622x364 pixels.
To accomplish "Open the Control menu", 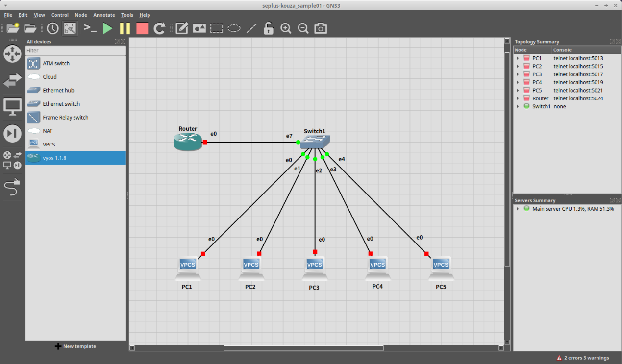I will [60, 15].
